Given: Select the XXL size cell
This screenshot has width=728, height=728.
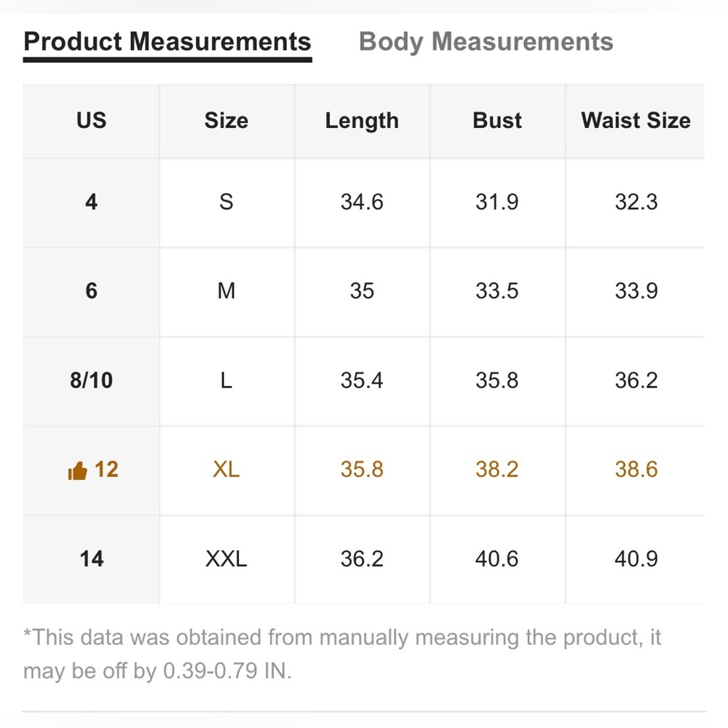Looking at the screenshot, I should [x=226, y=559].
